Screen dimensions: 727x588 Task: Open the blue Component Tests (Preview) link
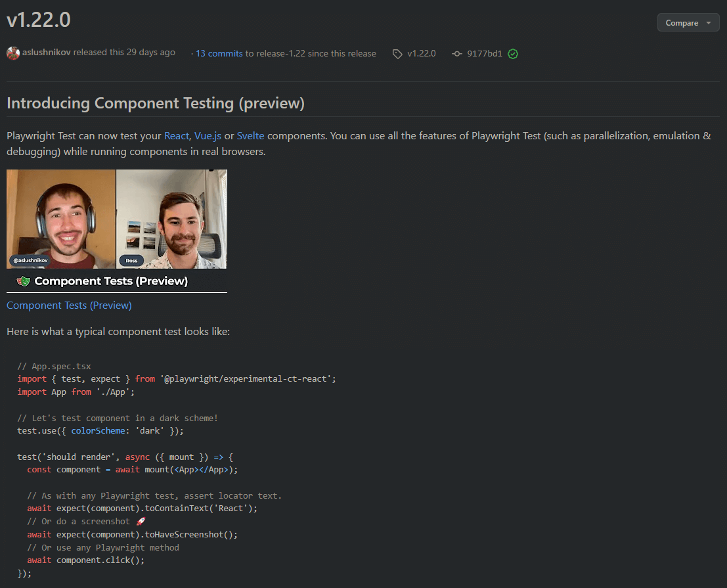(x=69, y=305)
